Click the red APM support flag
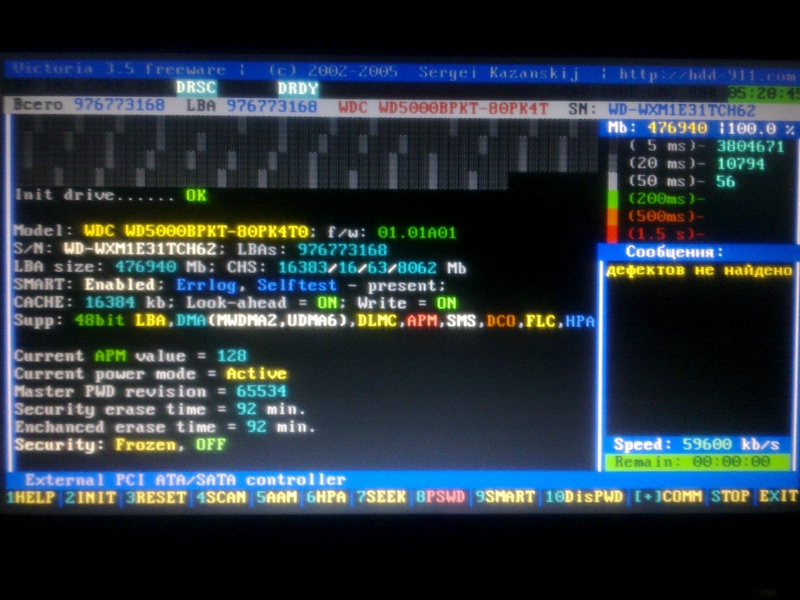The height and width of the screenshot is (600, 800). coord(422,321)
